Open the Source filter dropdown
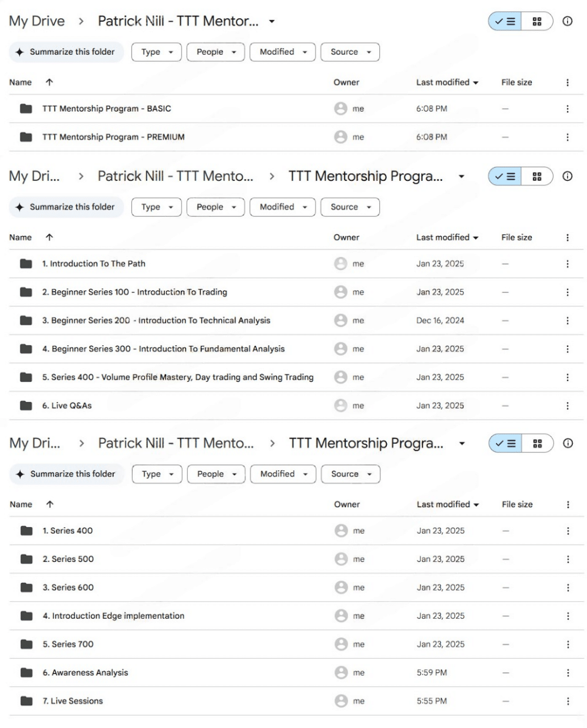The width and height of the screenshot is (587, 728). [x=350, y=52]
